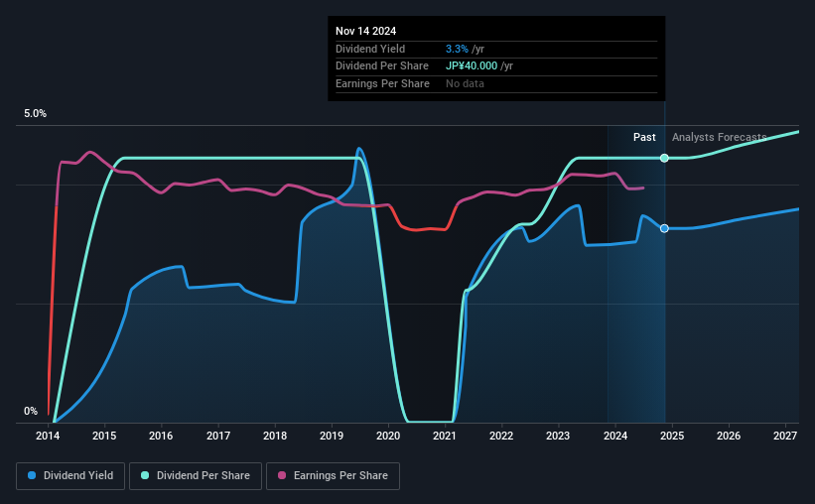Click the 2026 x-axis label
The image size is (815, 504).
[x=729, y=436]
